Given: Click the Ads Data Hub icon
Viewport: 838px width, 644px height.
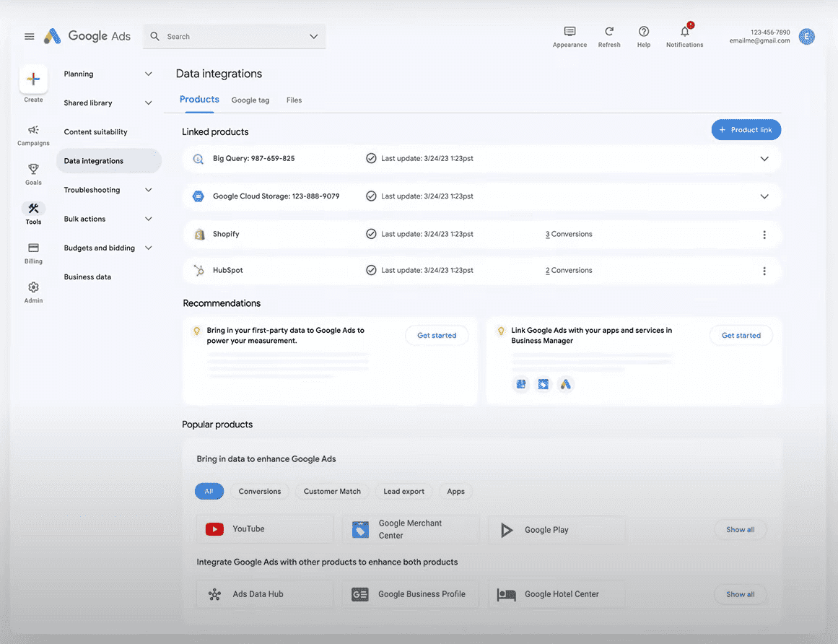Looking at the screenshot, I should [215, 594].
